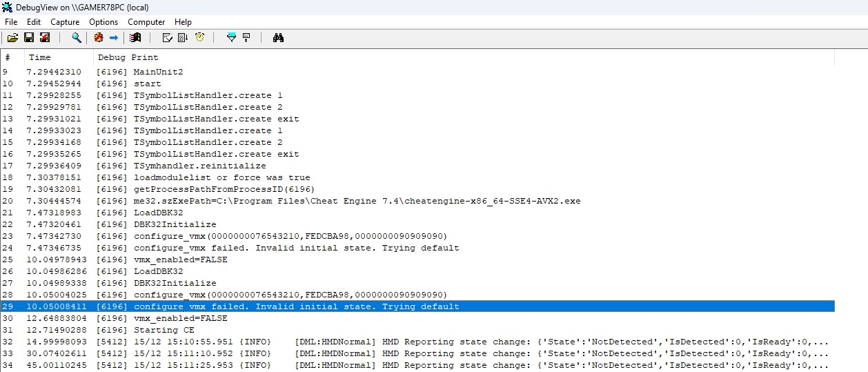Select the "Starting CE" log line
868x372 pixels.
(164, 330)
